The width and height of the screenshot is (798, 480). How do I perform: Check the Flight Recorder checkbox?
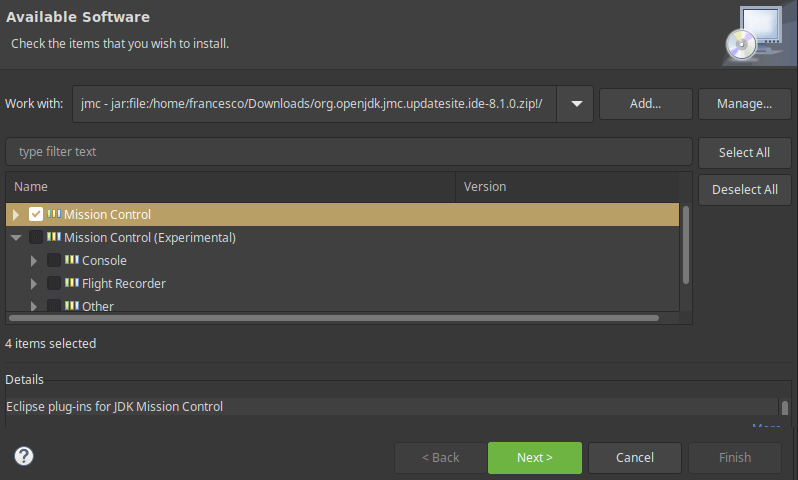(54, 283)
